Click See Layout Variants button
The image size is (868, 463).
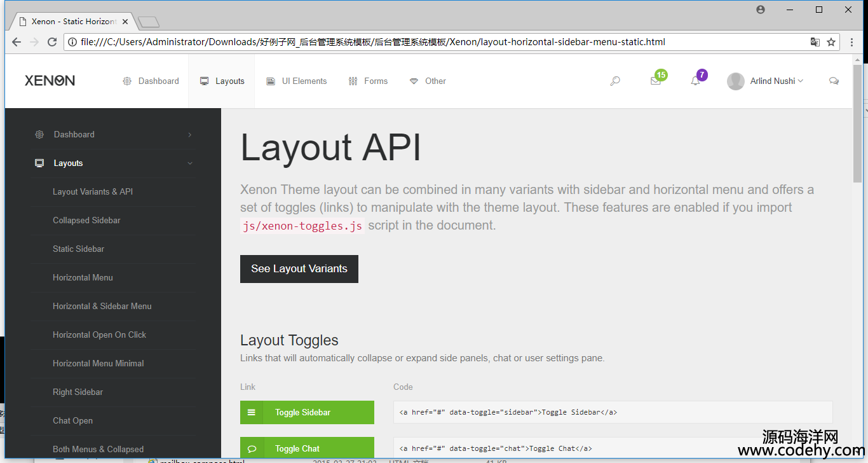tap(299, 269)
